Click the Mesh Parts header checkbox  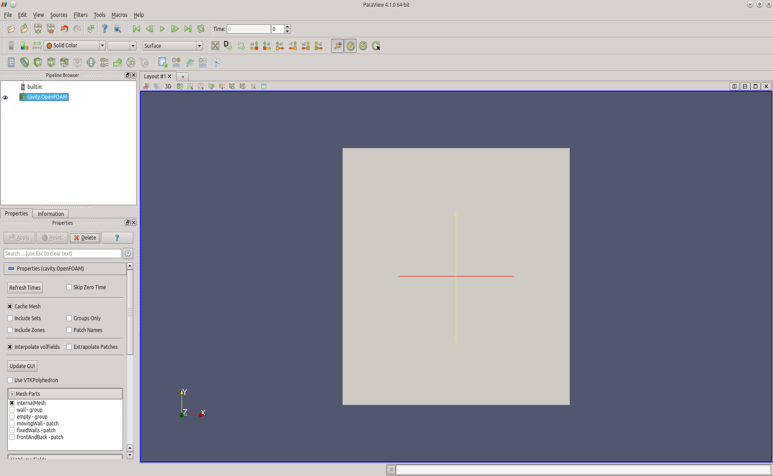click(12, 394)
